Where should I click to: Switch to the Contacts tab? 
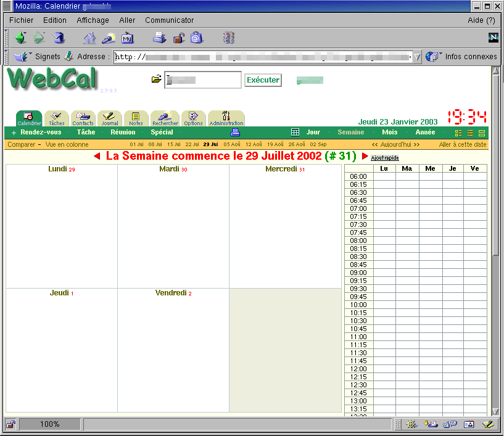[83, 118]
